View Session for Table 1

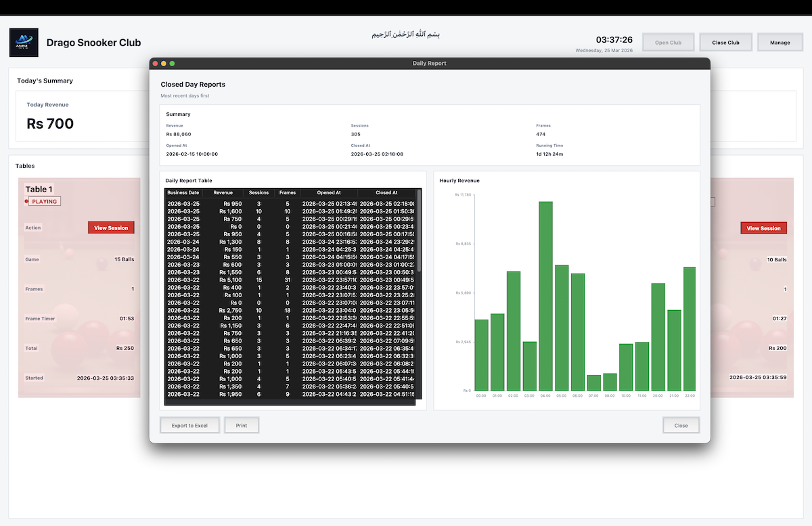point(111,228)
